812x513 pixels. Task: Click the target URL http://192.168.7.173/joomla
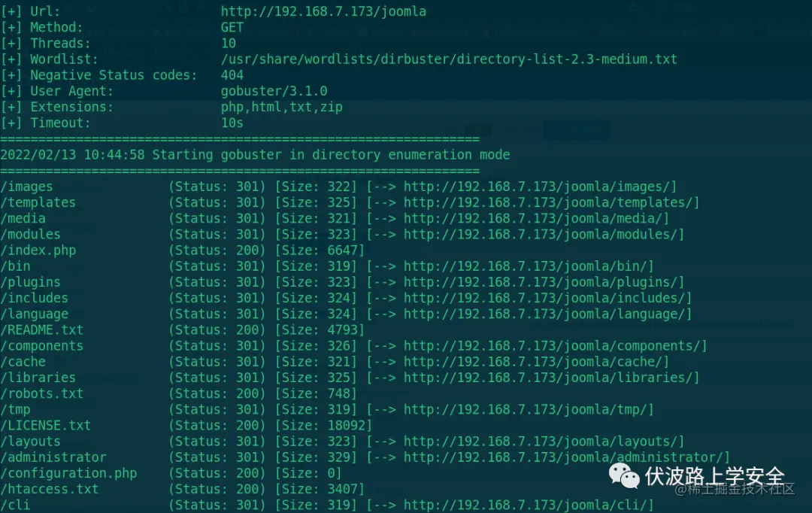tap(323, 11)
